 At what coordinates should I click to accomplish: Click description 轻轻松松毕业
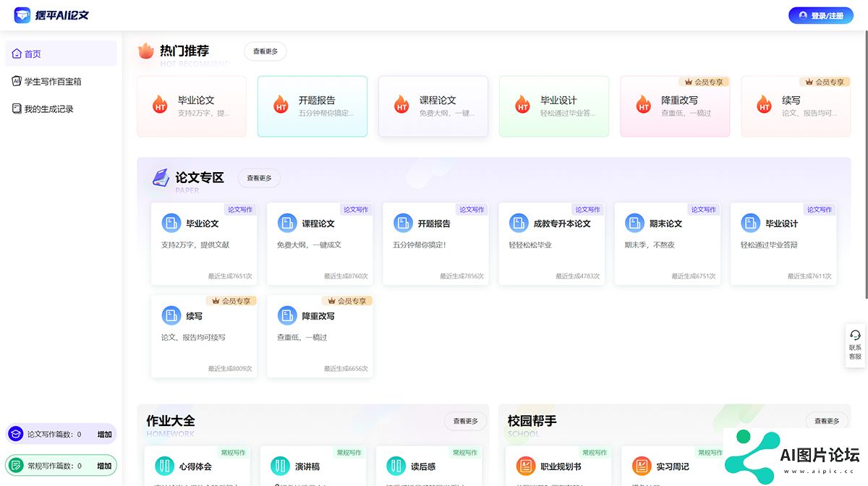(530, 245)
